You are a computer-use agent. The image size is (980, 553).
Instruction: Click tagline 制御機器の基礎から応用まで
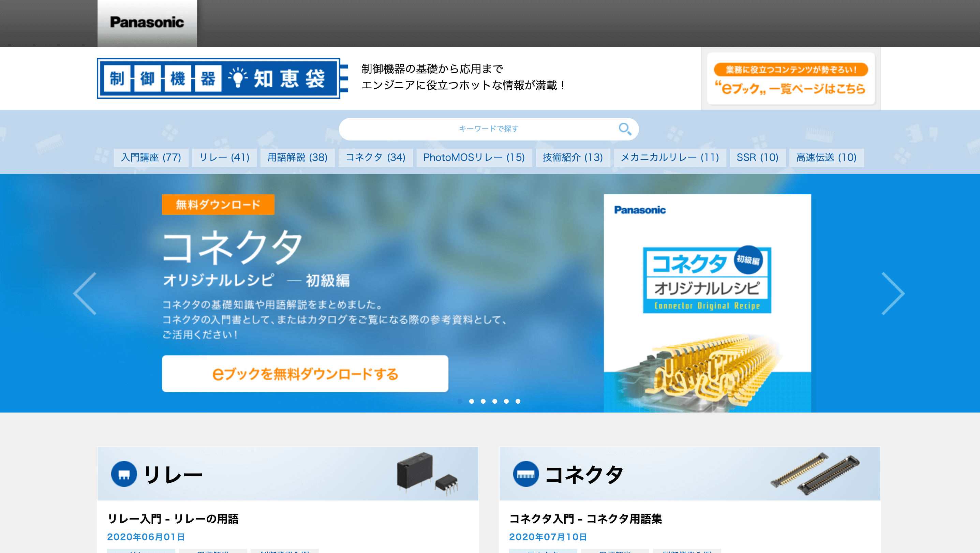(433, 69)
